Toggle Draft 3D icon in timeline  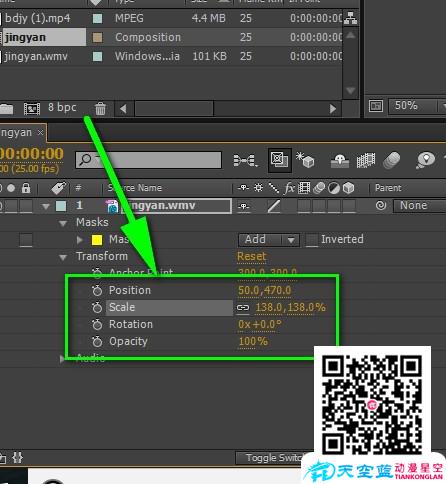pos(305,160)
